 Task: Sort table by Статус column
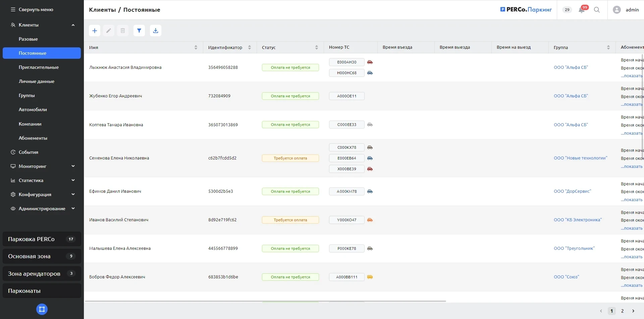[317, 47]
